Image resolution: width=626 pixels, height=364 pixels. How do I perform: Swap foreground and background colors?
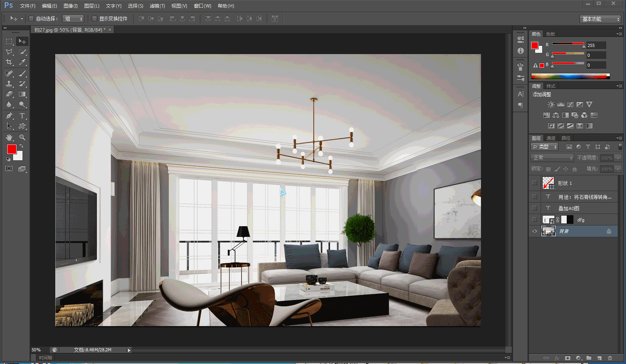21,146
